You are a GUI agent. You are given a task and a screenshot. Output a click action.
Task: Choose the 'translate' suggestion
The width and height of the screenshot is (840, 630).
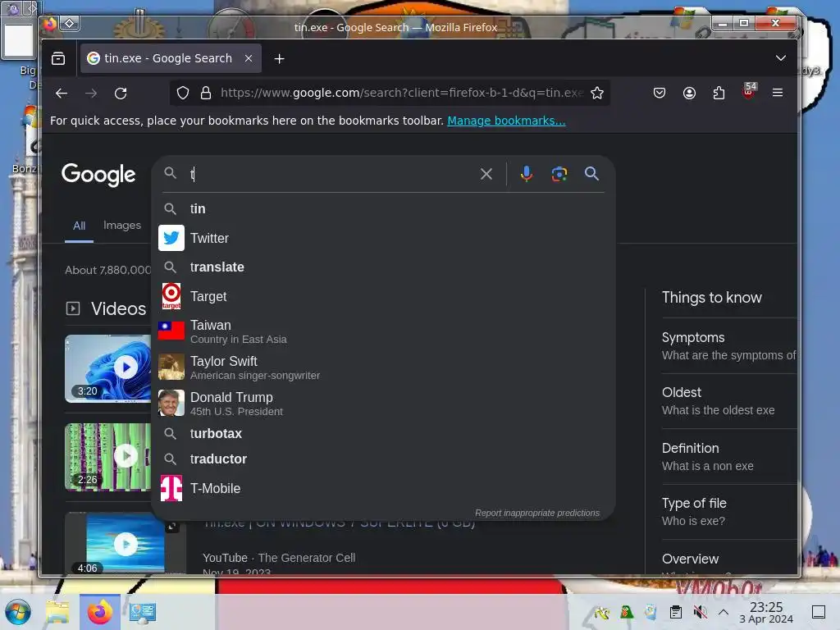383,267
